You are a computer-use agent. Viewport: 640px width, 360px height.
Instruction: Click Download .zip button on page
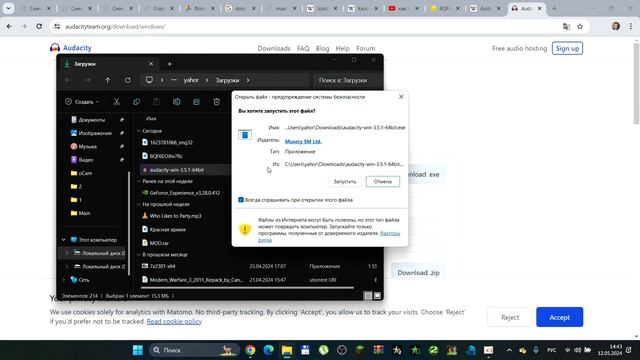click(x=418, y=273)
